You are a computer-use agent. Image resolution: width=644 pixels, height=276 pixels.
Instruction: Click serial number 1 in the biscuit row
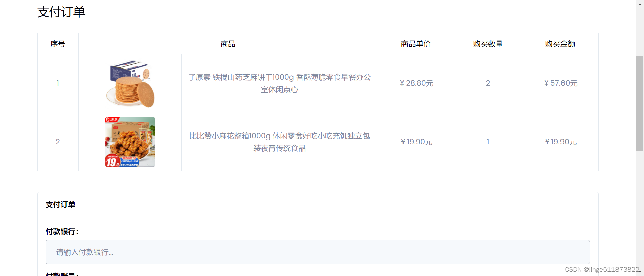pos(58,83)
